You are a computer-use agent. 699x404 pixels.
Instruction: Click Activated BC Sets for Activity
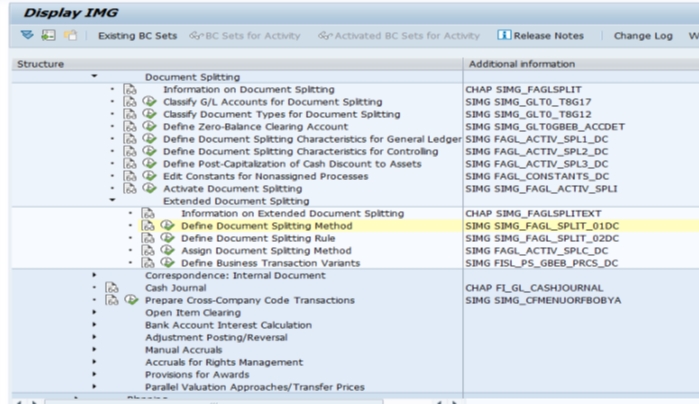point(399,36)
